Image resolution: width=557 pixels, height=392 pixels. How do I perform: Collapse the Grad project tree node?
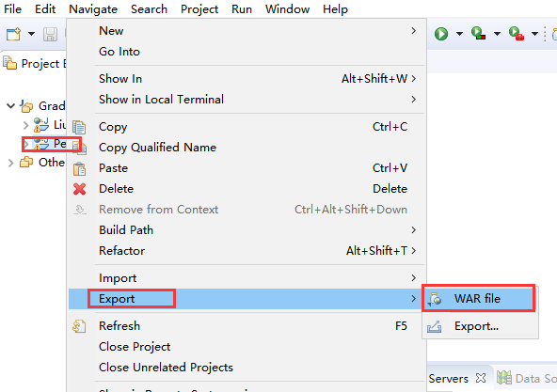[x=10, y=106]
